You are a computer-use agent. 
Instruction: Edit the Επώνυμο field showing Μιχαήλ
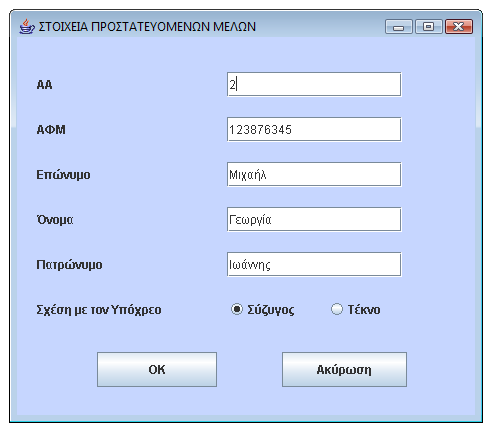point(314,174)
